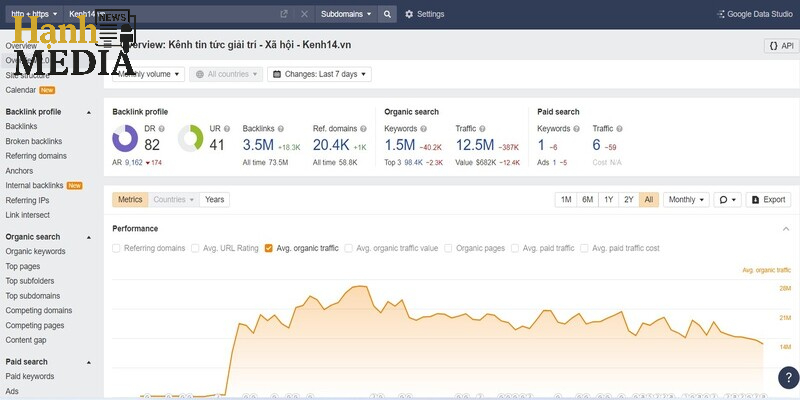
Task: Open Organic keywords in sidebar
Action: coord(36,252)
